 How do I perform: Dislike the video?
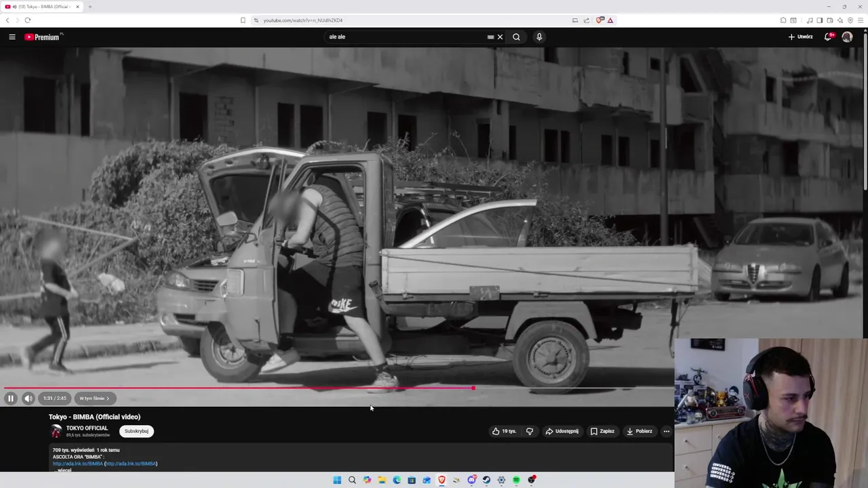coord(530,431)
